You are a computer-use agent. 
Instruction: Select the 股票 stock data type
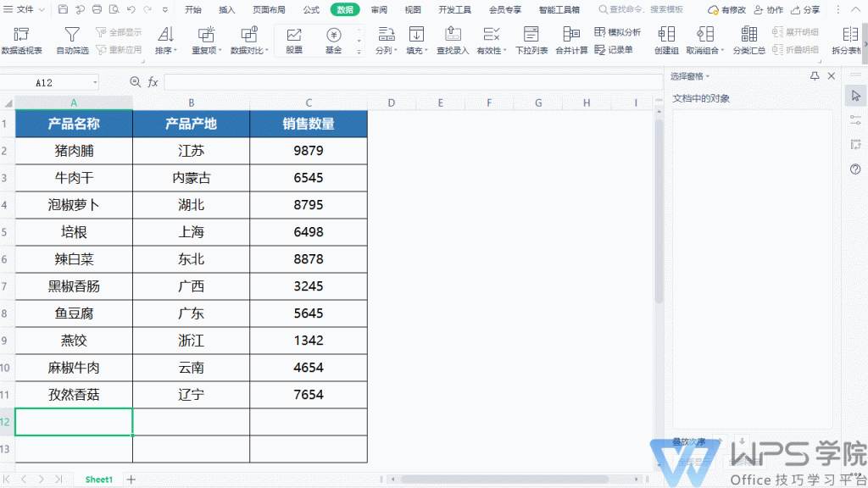click(294, 41)
